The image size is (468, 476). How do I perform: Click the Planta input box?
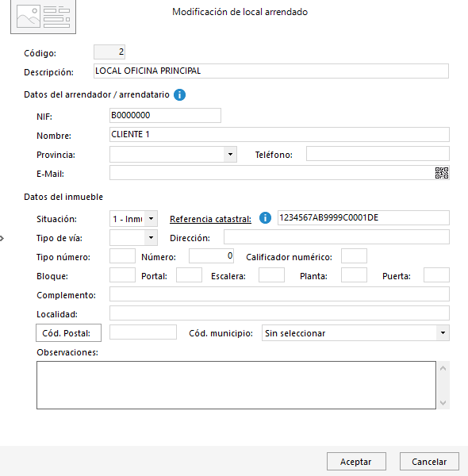click(354, 275)
